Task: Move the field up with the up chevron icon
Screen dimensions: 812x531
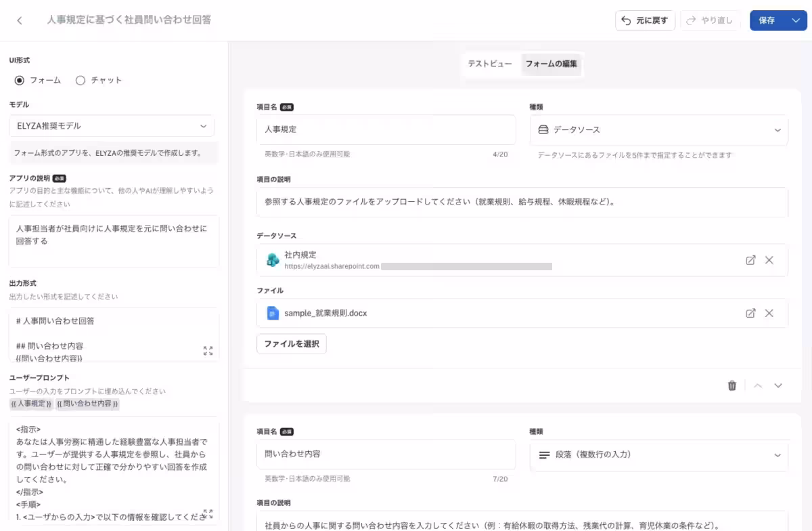Action: (x=757, y=385)
